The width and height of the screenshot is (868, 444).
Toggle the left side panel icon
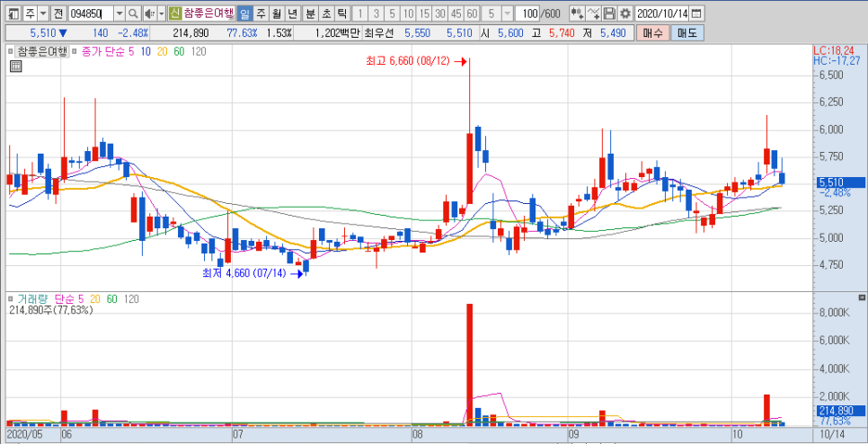click(15, 13)
